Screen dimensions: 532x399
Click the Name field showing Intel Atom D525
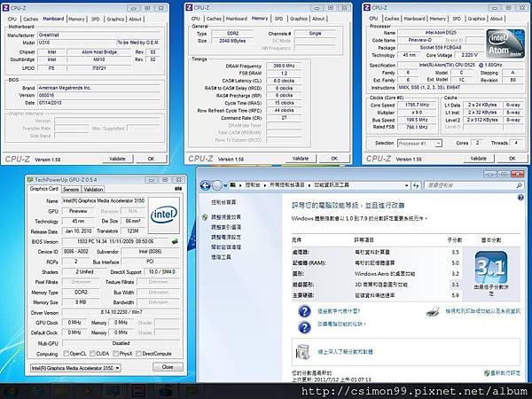tap(441, 33)
